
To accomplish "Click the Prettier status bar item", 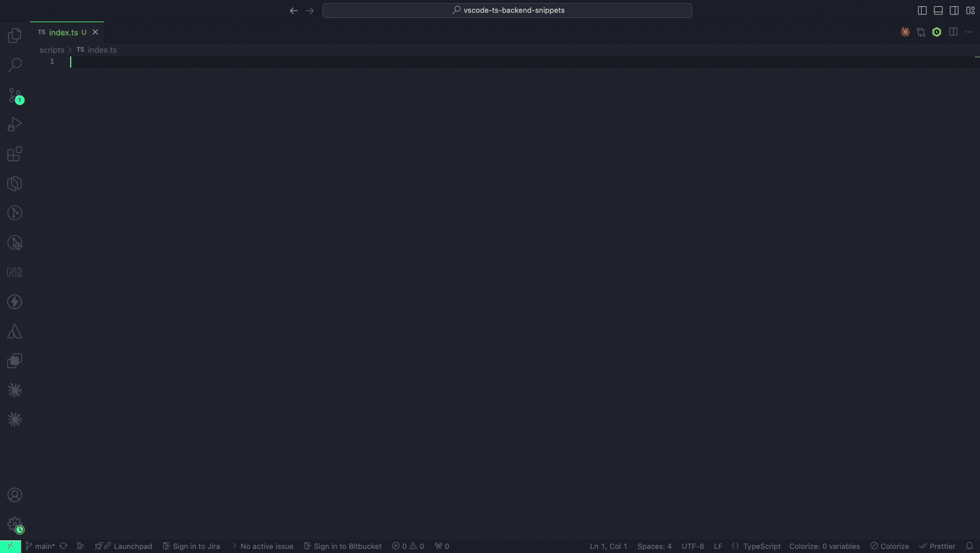I will click(937, 546).
